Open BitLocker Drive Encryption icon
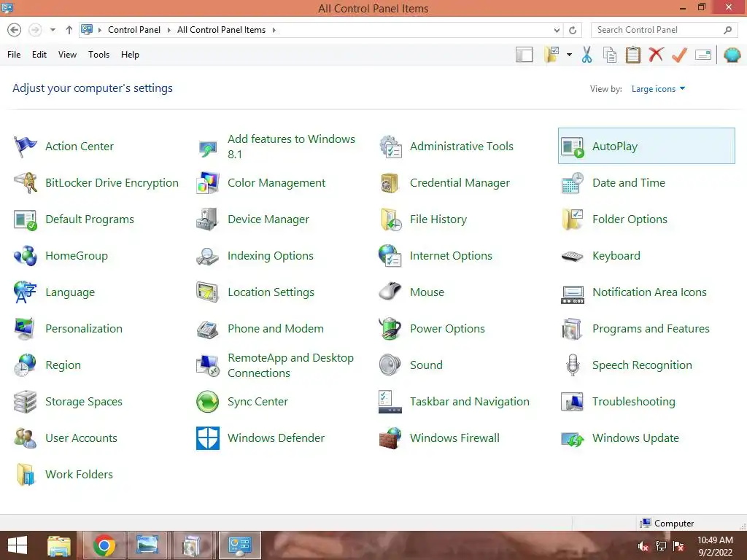Viewport: 747px width, 560px height. pos(26,183)
